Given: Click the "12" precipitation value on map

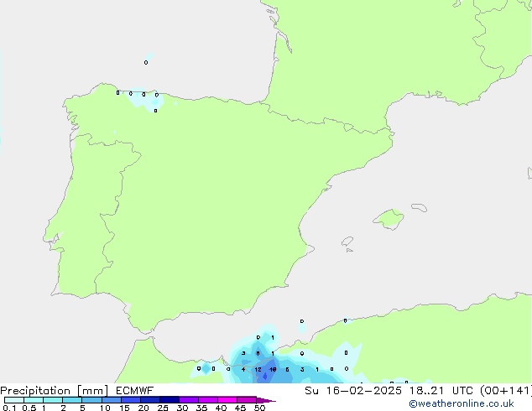Looking at the screenshot, I should pyautogui.click(x=258, y=370).
